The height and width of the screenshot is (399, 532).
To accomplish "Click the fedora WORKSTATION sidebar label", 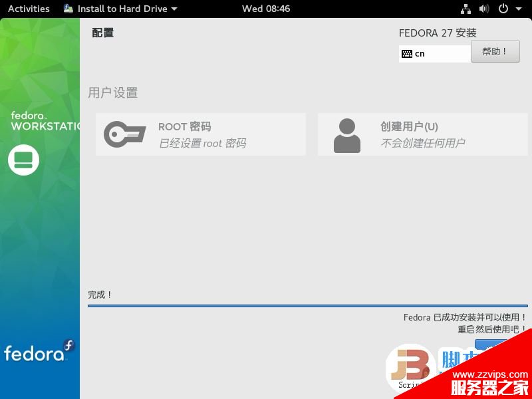I will (45, 121).
